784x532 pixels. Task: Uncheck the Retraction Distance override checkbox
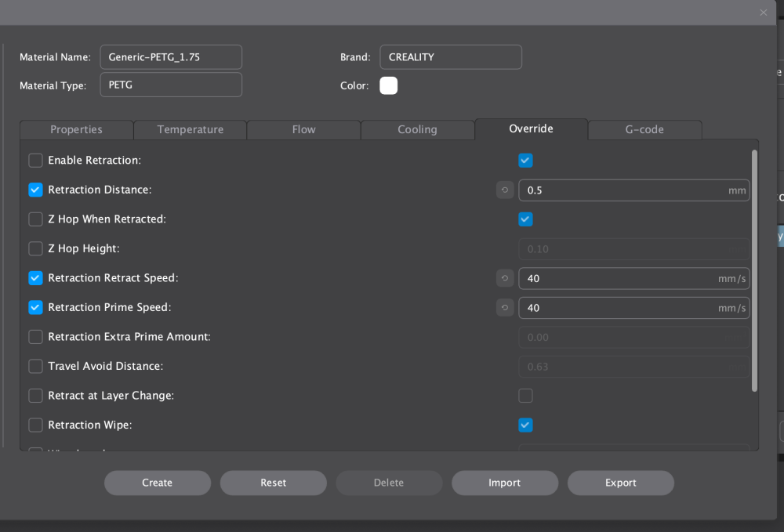coord(36,190)
